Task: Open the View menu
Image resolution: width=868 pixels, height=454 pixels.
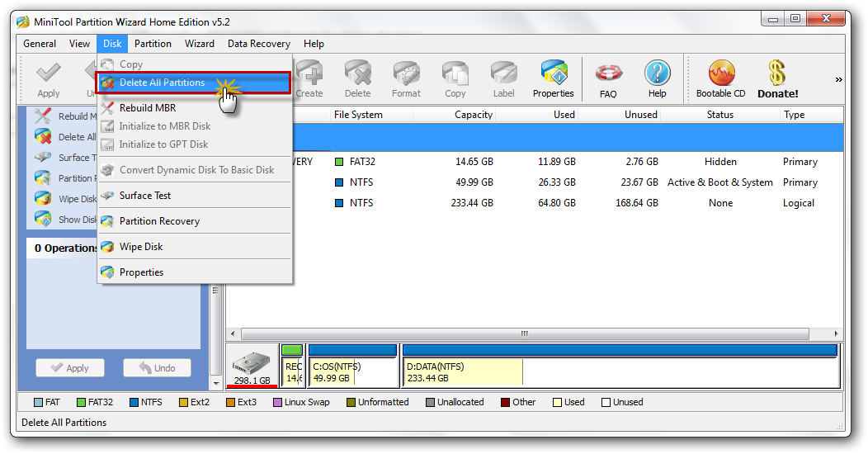Action: pos(79,44)
